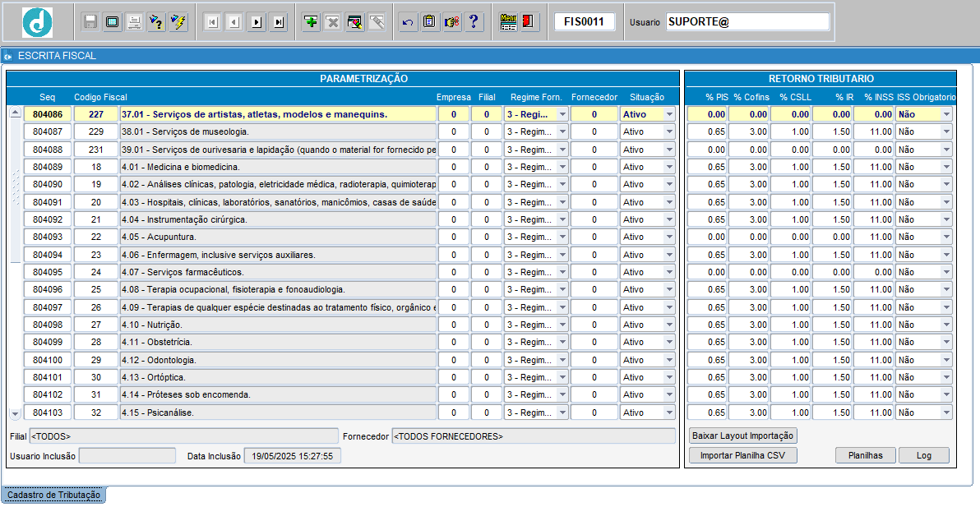Click the undo arrow icon
The width and height of the screenshot is (980, 507).
coord(408,22)
